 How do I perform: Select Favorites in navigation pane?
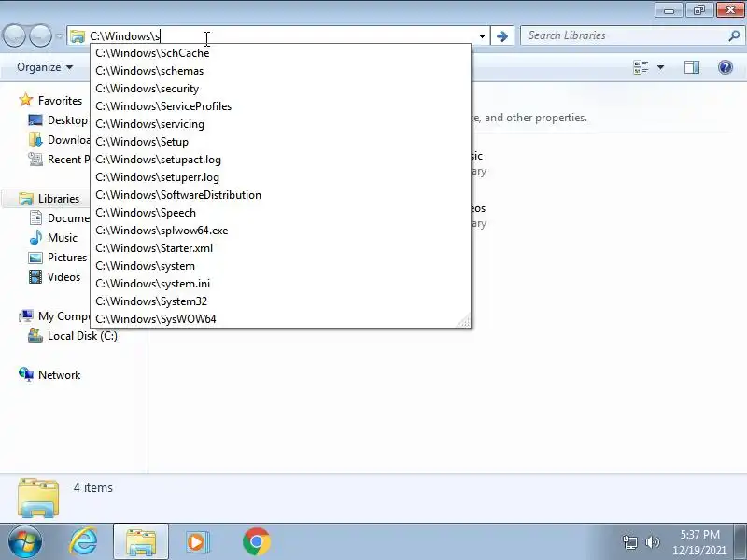60,101
